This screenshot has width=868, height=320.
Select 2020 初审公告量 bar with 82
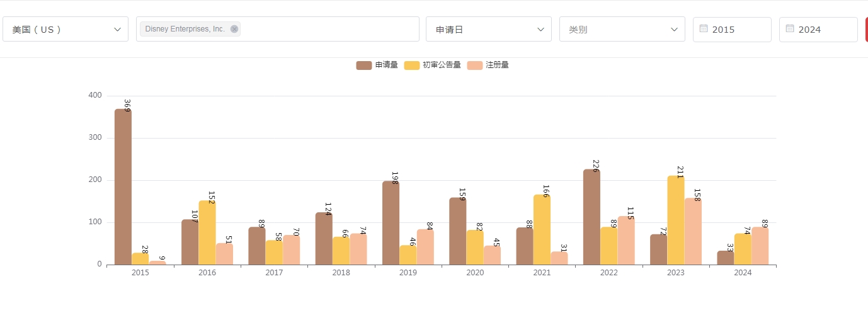[475, 248]
